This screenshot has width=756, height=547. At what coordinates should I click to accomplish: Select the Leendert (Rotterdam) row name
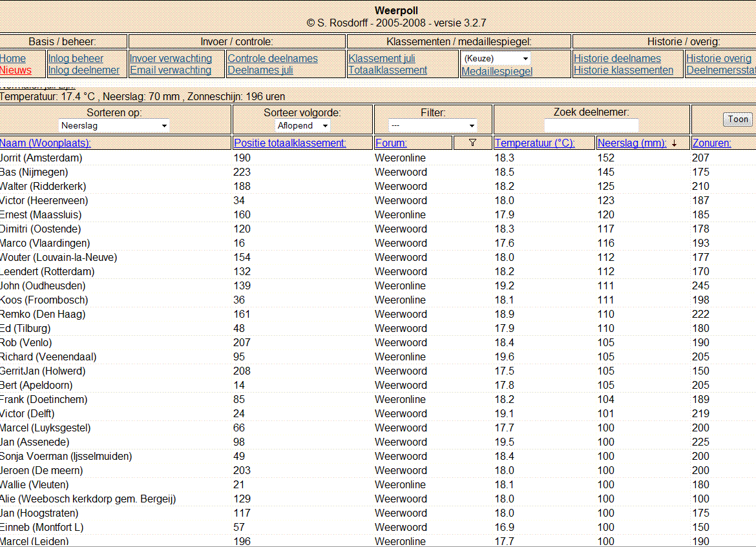[x=47, y=271]
